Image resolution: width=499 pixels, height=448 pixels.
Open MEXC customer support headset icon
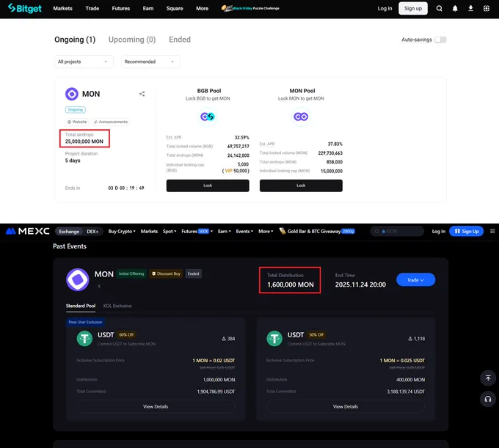(488, 399)
